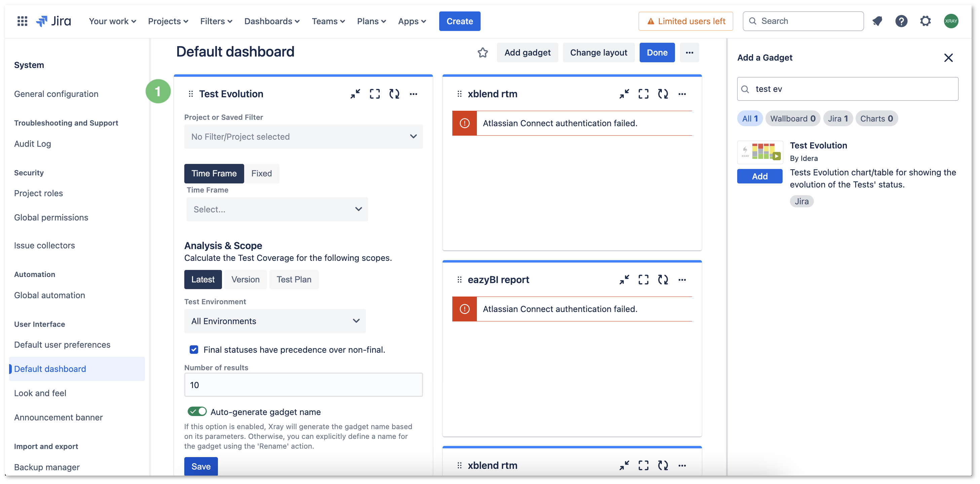Viewport: 980px width, 484px height.
Task: Open the Test Environment dropdown
Action: pos(275,321)
